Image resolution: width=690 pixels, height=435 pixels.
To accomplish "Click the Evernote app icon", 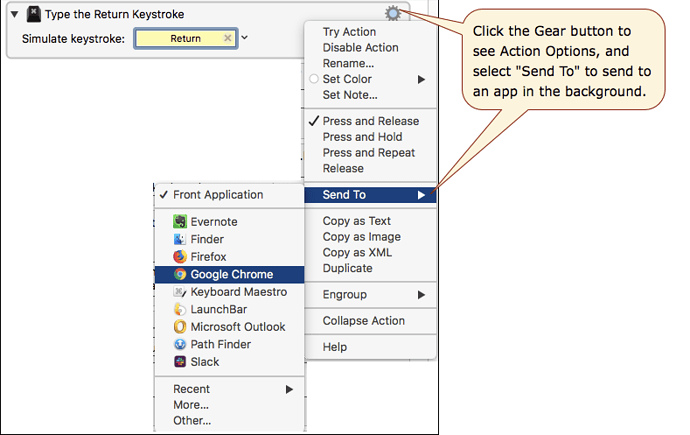I will [180, 222].
